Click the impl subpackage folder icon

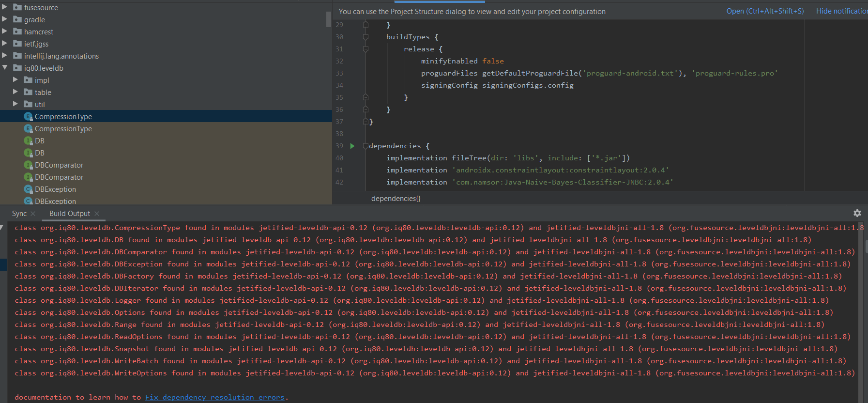(28, 80)
